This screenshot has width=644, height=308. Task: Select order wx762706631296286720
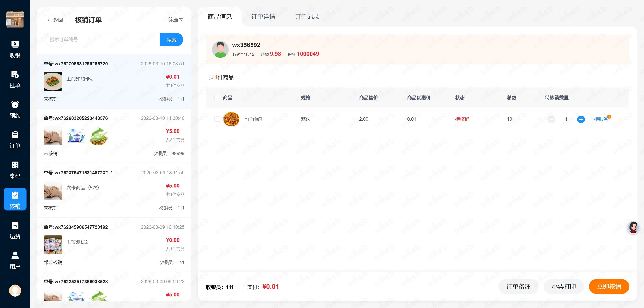tap(114, 81)
